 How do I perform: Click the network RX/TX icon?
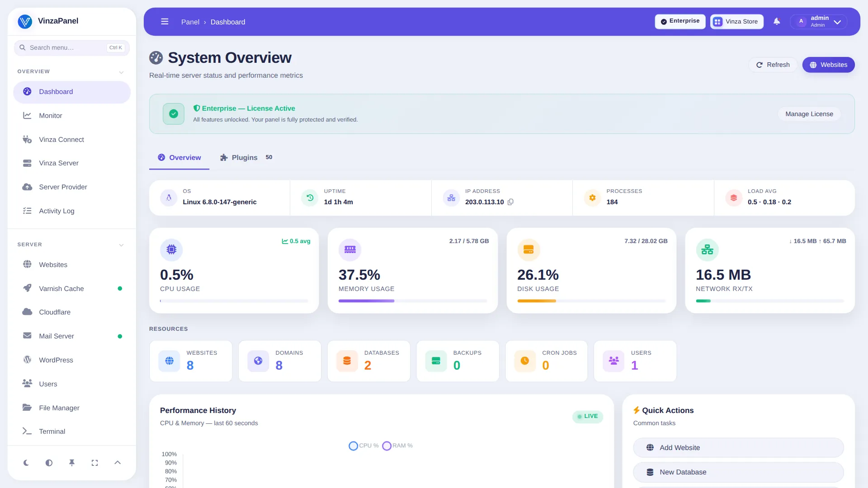tap(707, 249)
